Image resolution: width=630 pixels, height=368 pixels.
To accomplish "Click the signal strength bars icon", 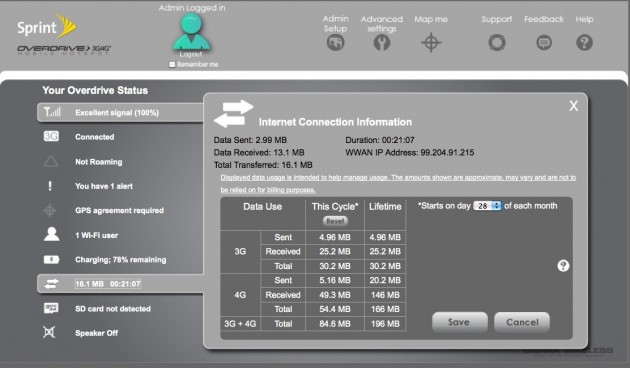I will tap(52, 112).
